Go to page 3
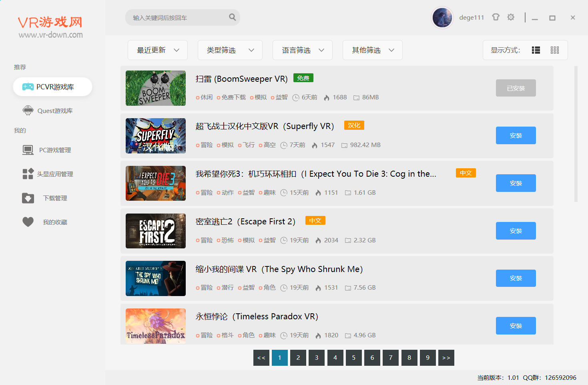Viewport: 588px width, 385px height. click(x=317, y=358)
